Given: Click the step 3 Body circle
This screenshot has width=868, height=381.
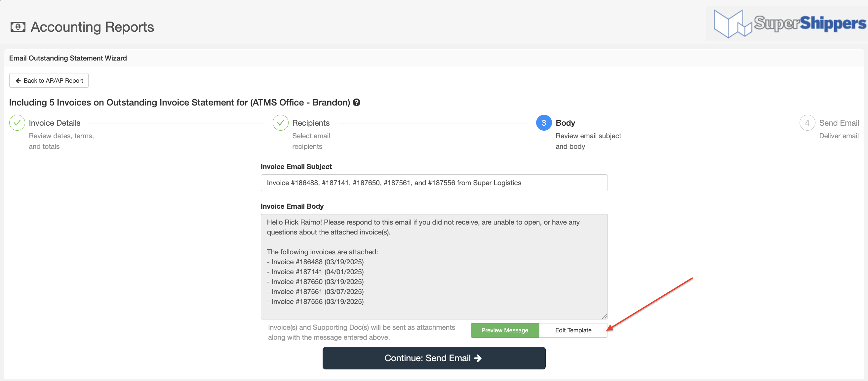Looking at the screenshot, I should point(543,123).
